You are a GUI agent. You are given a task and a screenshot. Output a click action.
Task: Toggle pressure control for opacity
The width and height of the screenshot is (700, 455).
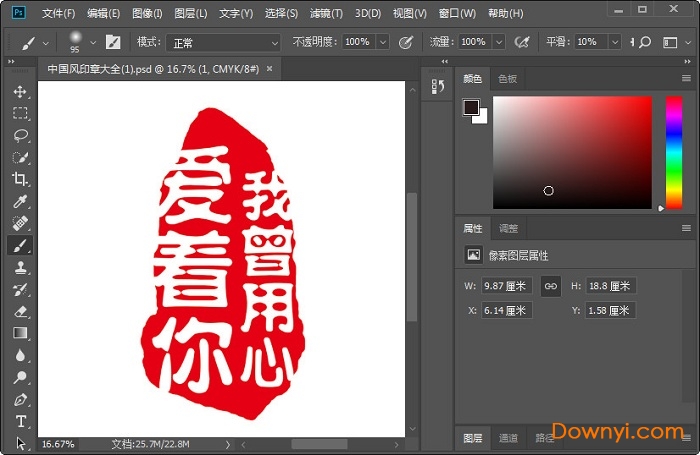tap(406, 42)
